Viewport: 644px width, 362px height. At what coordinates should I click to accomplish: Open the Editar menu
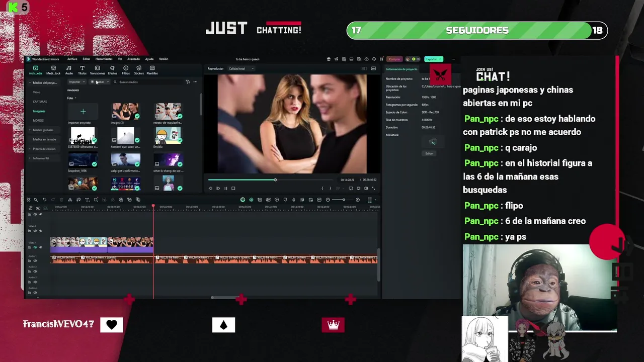pos(87,59)
